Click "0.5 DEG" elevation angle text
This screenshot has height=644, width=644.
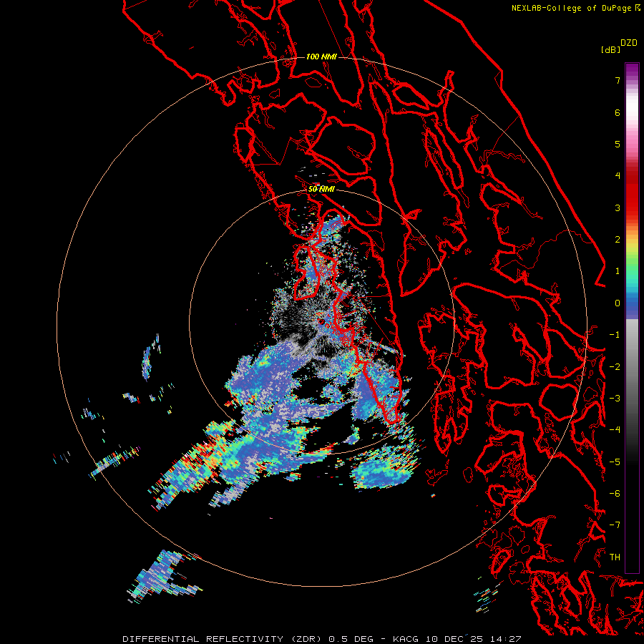tap(351, 639)
